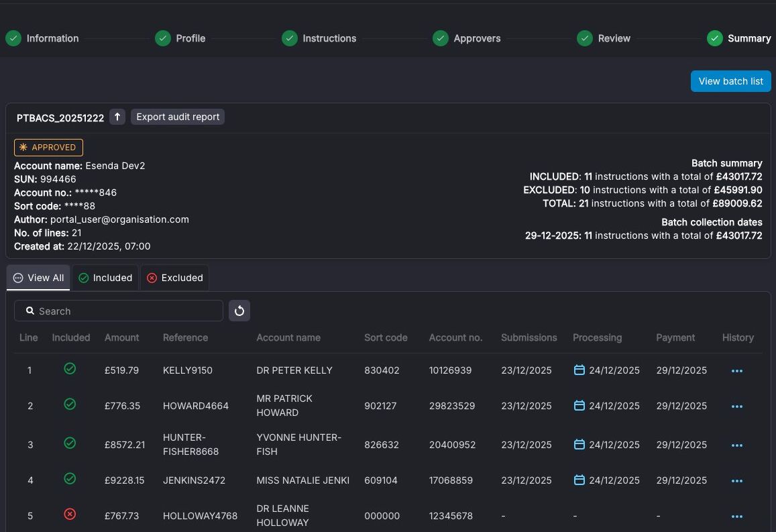The height and width of the screenshot is (532, 776).
Task: Click excluded cross icon for line 5
Action: coord(70,514)
